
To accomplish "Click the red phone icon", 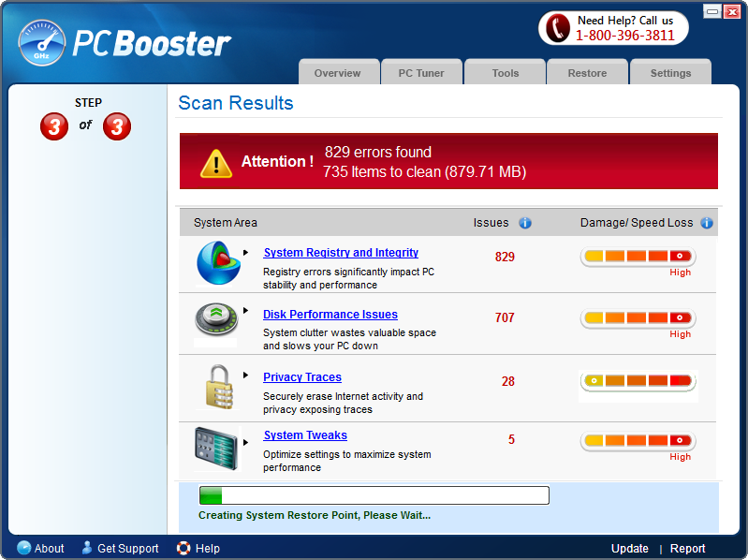I will pos(558,28).
